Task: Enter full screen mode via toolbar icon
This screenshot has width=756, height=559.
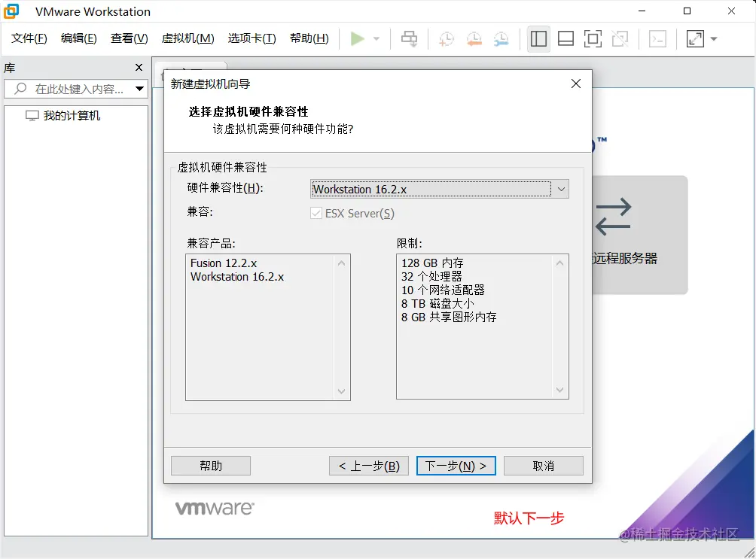Action: coord(594,38)
